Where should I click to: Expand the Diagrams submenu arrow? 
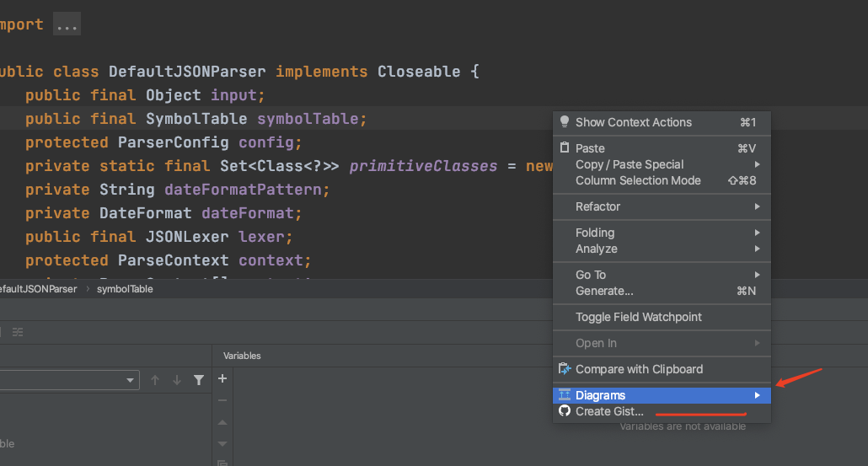[757, 395]
